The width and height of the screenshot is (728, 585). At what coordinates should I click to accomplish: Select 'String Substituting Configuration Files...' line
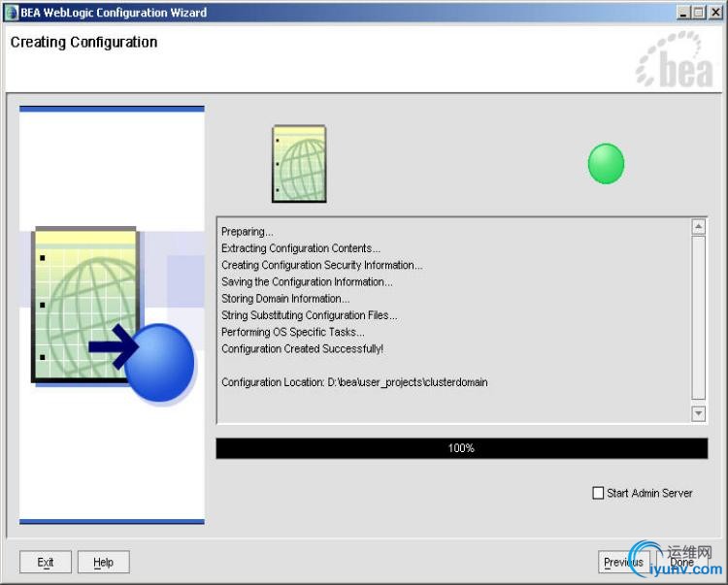[x=309, y=315]
